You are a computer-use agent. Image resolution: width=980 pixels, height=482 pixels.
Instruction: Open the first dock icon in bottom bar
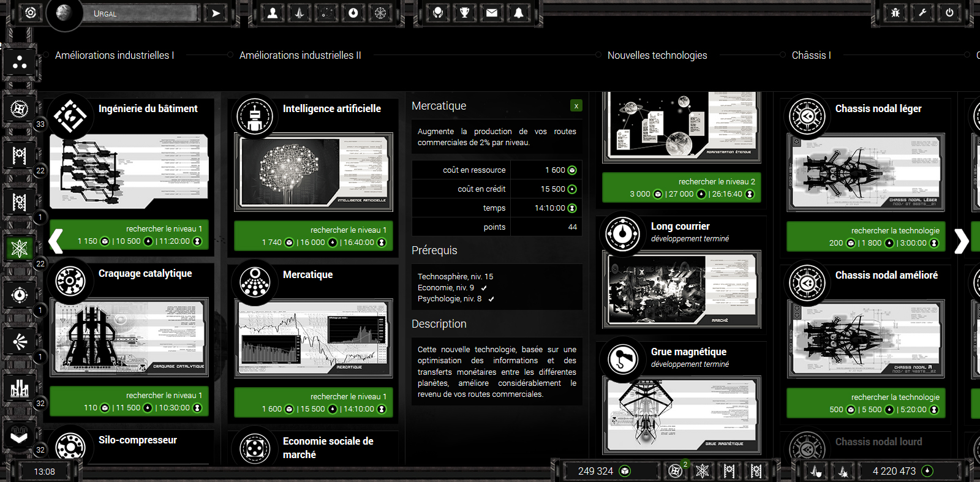pyautogui.click(x=729, y=470)
